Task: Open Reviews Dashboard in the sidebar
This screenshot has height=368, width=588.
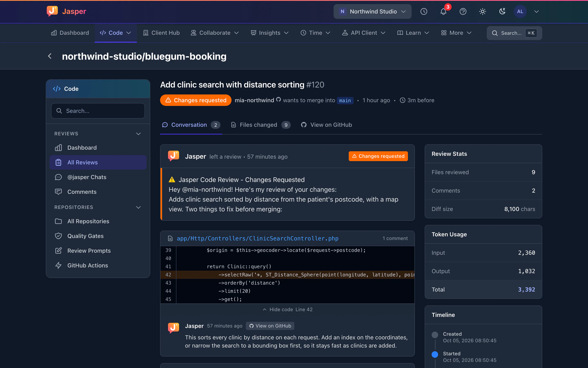Action: 98,148
